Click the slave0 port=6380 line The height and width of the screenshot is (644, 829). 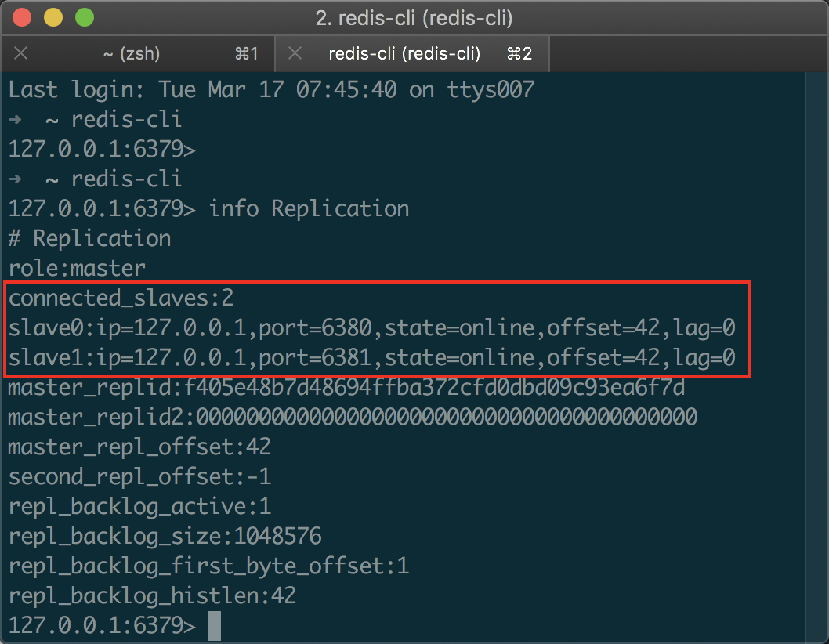point(371,327)
